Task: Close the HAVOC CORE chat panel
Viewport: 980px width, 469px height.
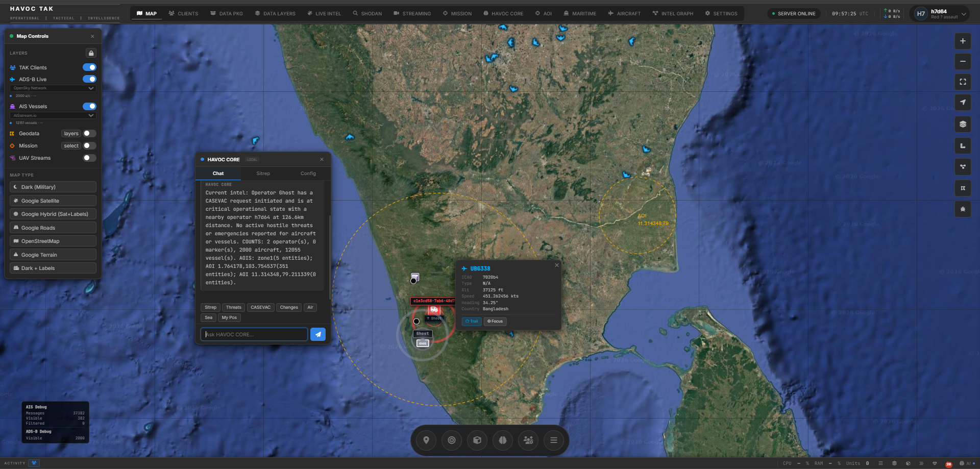Action: tap(322, 159)
